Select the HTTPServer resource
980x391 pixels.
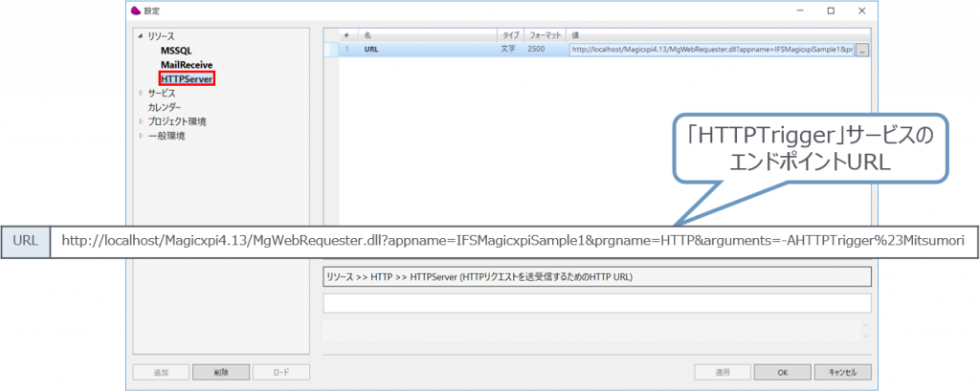pyautogui.click(x=187, y=78)
